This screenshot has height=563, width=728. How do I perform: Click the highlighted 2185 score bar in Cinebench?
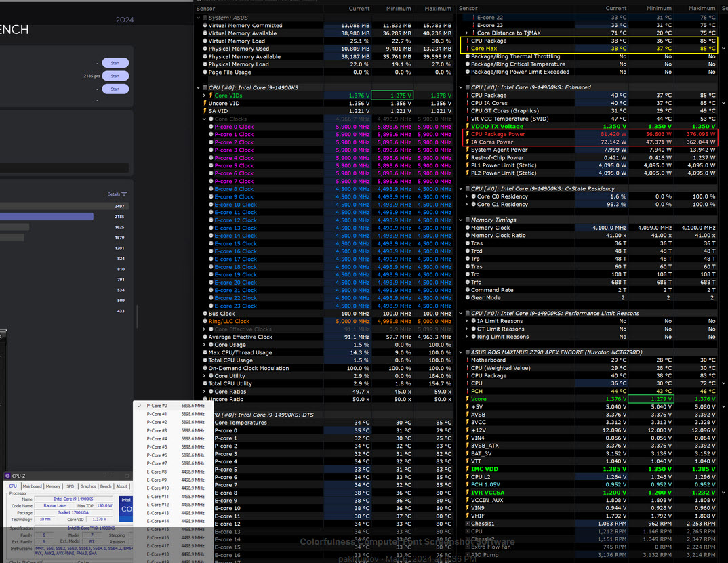(46, 217)
